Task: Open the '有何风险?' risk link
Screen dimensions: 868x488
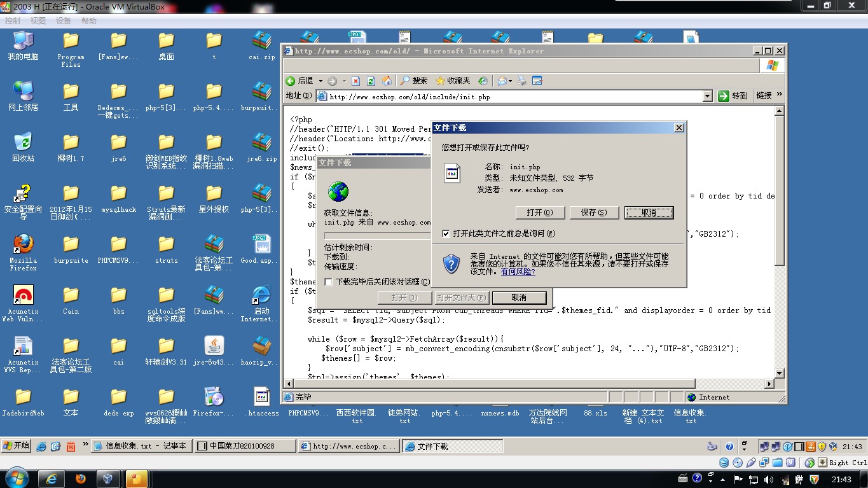Action: [x=518, y=272]
